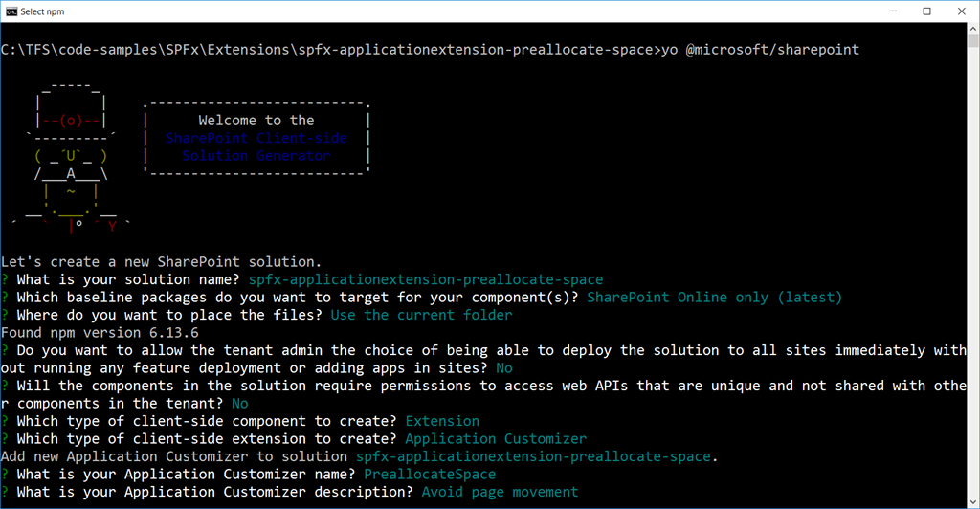
Task: Click the 'Welcome to the' banner text
Action: (256, 120)
